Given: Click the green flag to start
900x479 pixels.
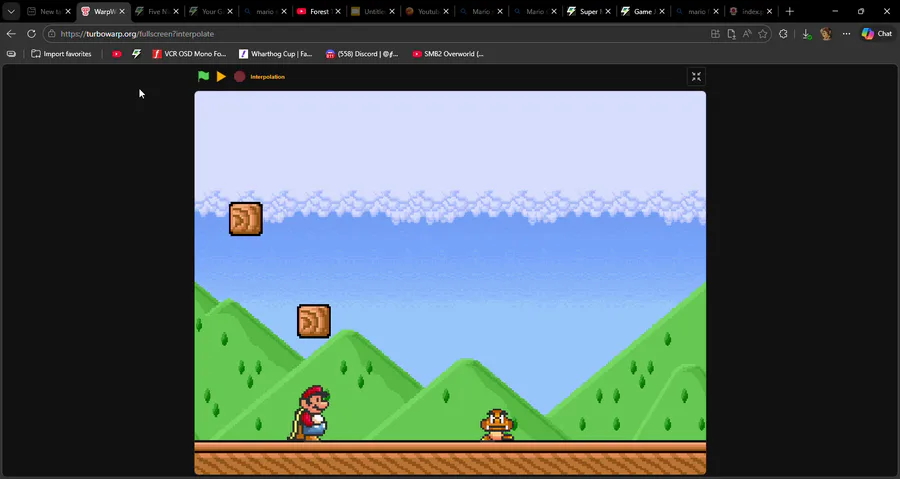Looking at the screenshot, I should [203, 76].
